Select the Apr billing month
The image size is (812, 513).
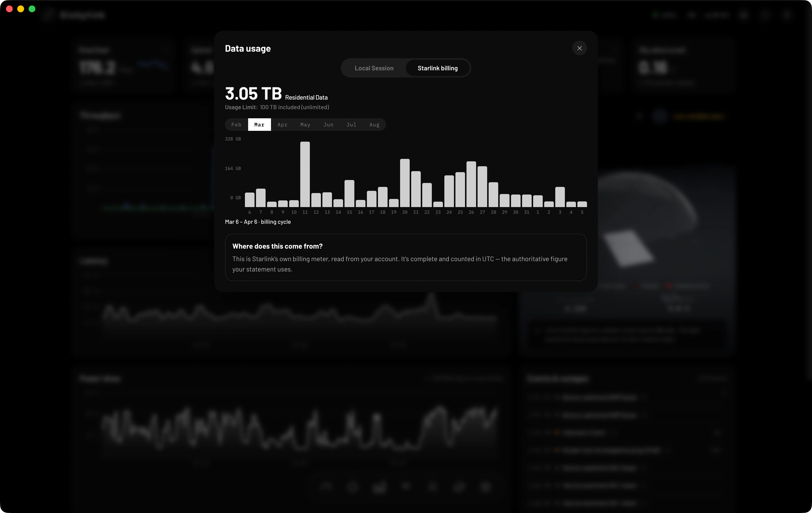coord(282,124)
